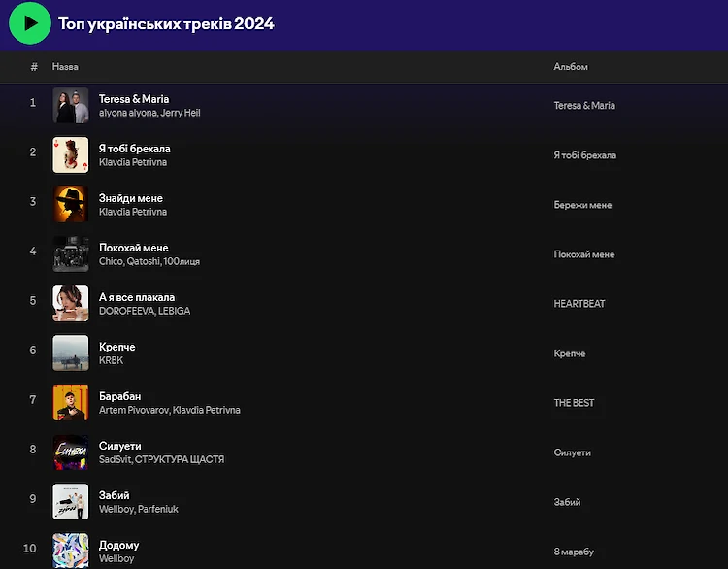Click the track title Барабан
This screenshot has width=728, height=569.
(x=119, y=396)
